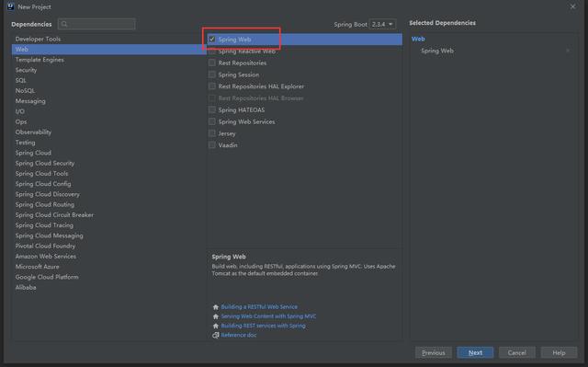Enable the Spring Reactive Web checkbox

pyautogui.click(x=212, y=51)
